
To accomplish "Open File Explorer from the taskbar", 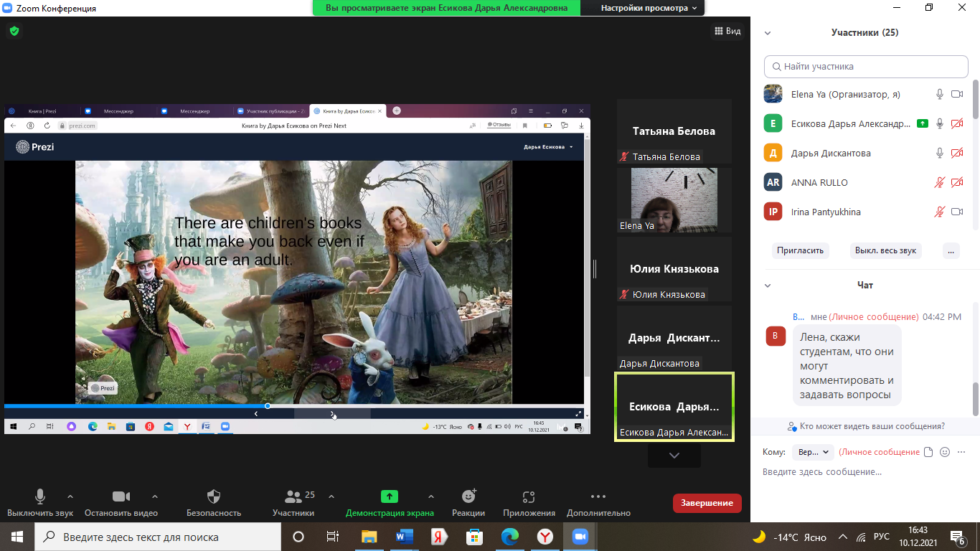I will pyautogui.click(x=369, y=537).
